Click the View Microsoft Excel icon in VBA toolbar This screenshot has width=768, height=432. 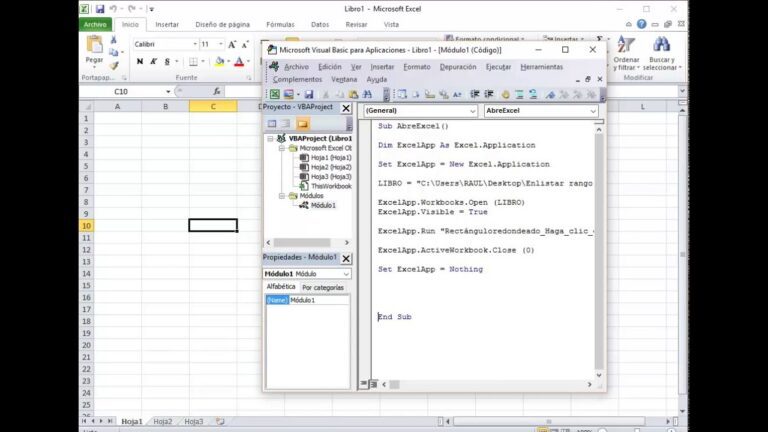(x=275, y=95)
